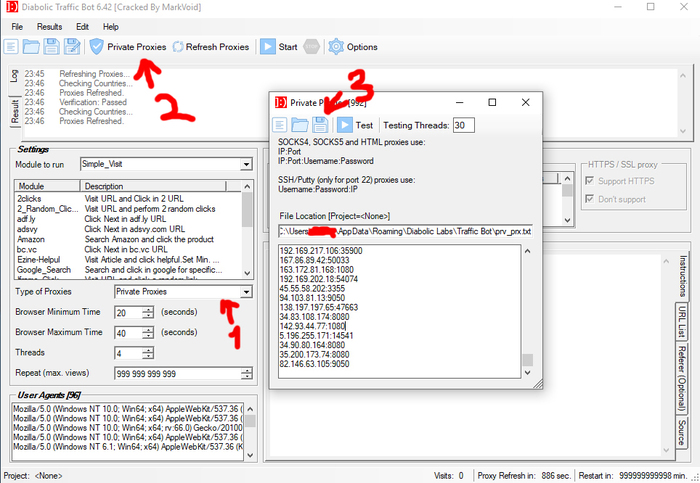Select the 2clicks module row

(129, 199)
